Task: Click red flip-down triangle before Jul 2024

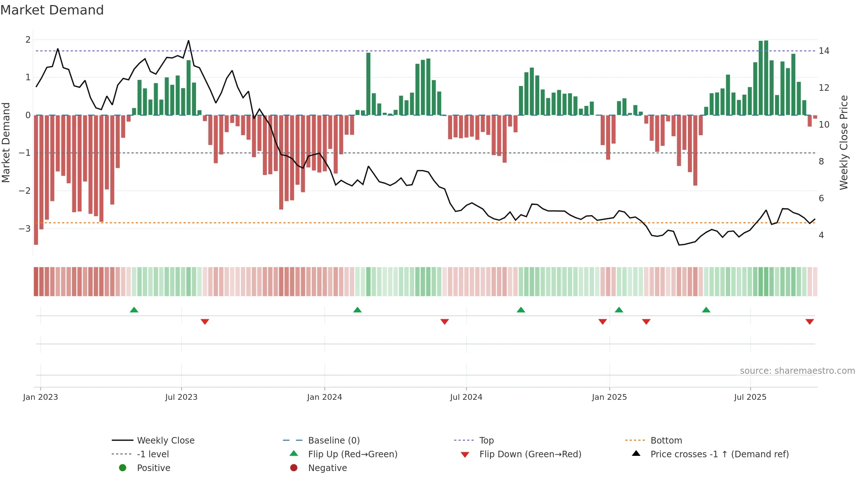Action: pyautogui.click(x=445, y=322)
